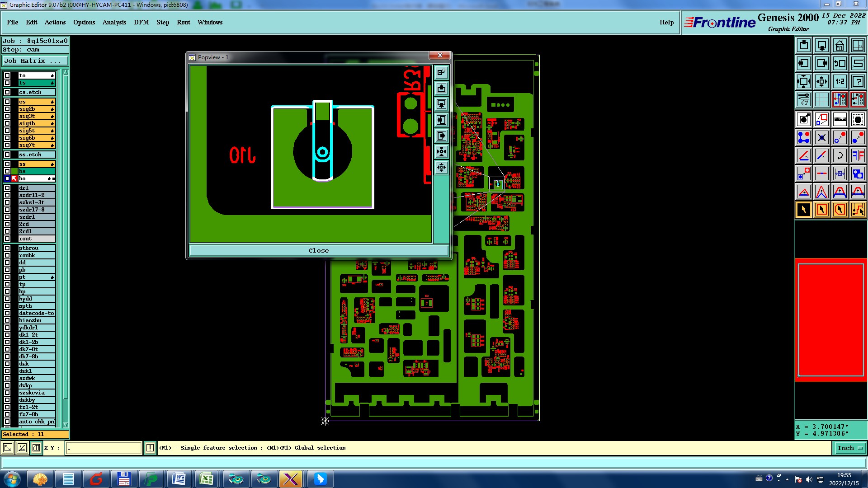Click the question mark help icon in toolbar
868x488 pixels.
pos(858,81)
